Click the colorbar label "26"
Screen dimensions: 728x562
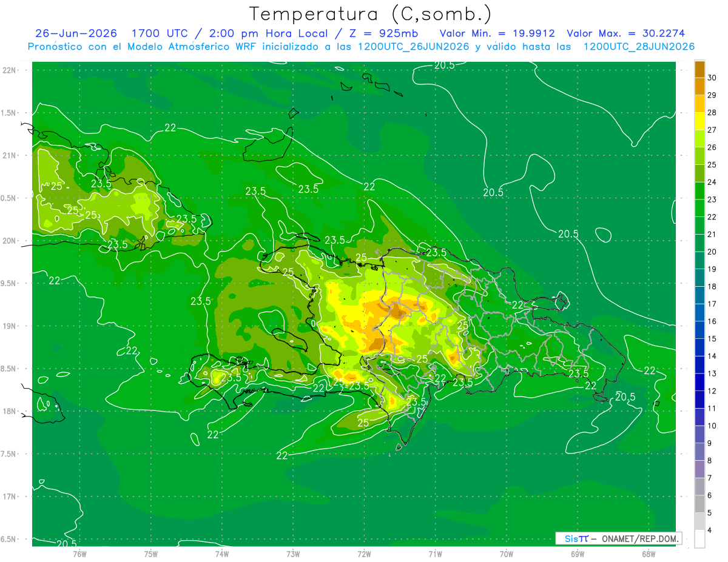tap(713, 147)
